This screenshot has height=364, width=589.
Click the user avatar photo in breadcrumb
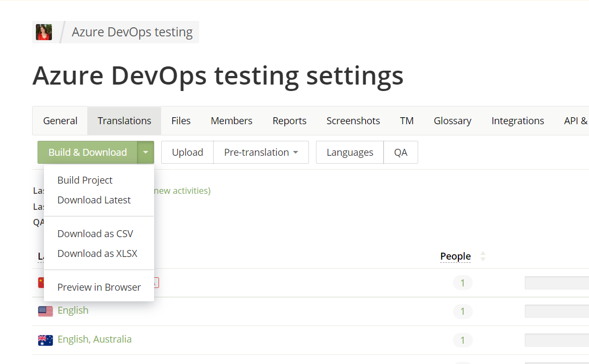tap(44, 32)
